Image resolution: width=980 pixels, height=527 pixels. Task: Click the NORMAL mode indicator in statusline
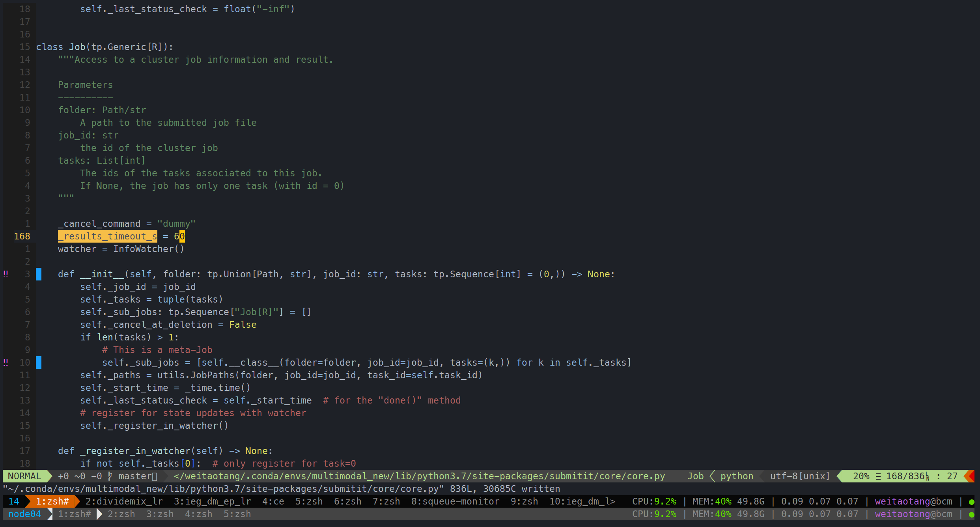[24, 476]
